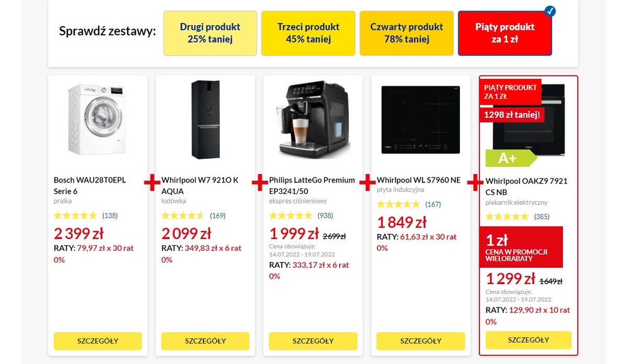This screenshot has height=364, width=628.
Task: Open the Whirlpool W7 921O K AQUA link
Action: point(200,186)
